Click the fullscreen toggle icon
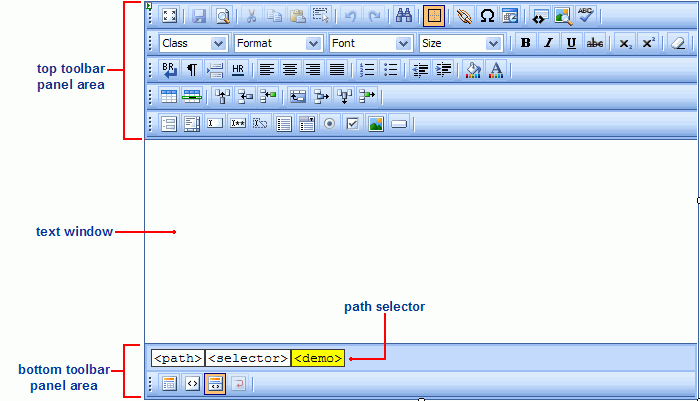Image resolution: width=700 pixels, height=401 pixels. click(170, 16)
